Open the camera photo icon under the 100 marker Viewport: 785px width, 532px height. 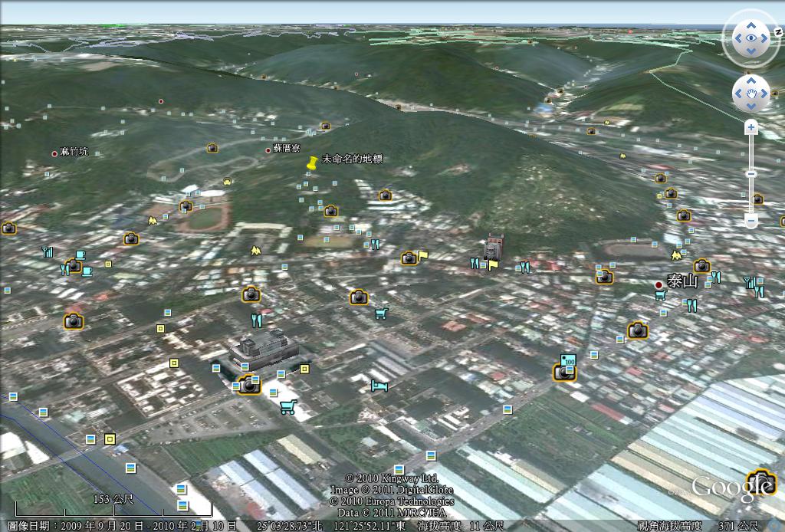563,373
